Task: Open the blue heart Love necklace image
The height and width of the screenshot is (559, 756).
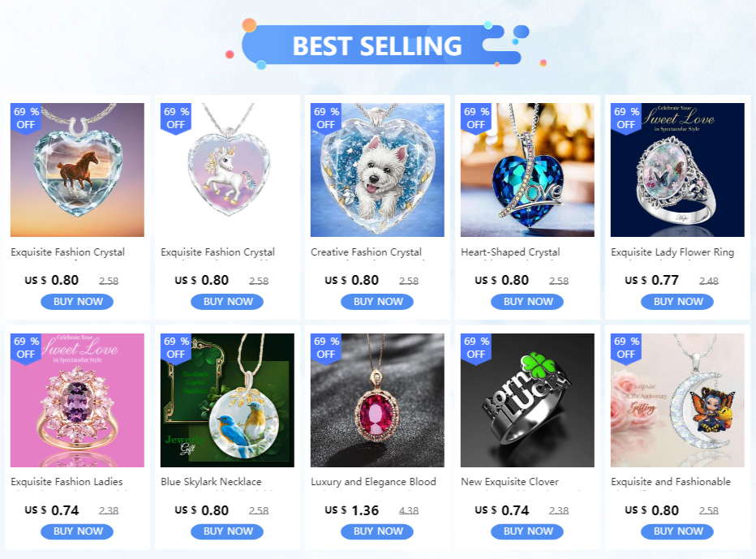Action: [527, 170]
